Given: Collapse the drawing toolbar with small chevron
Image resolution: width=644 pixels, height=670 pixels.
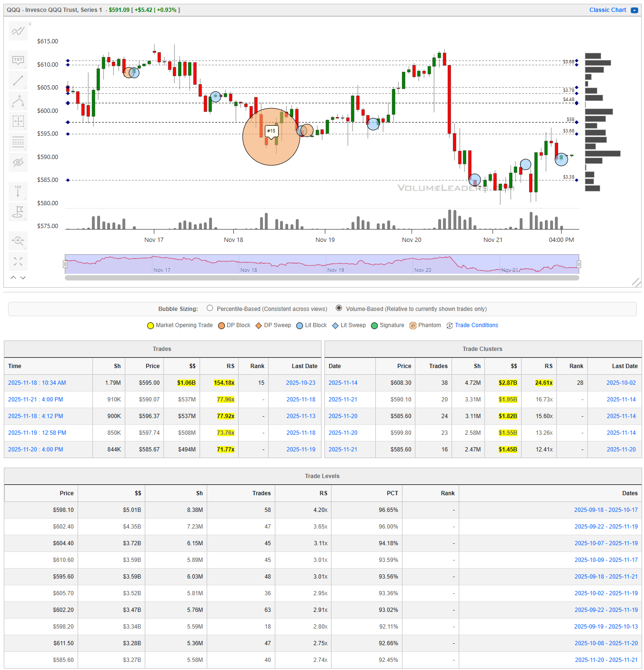Looking at the screenshot, I should coord(30,24).
